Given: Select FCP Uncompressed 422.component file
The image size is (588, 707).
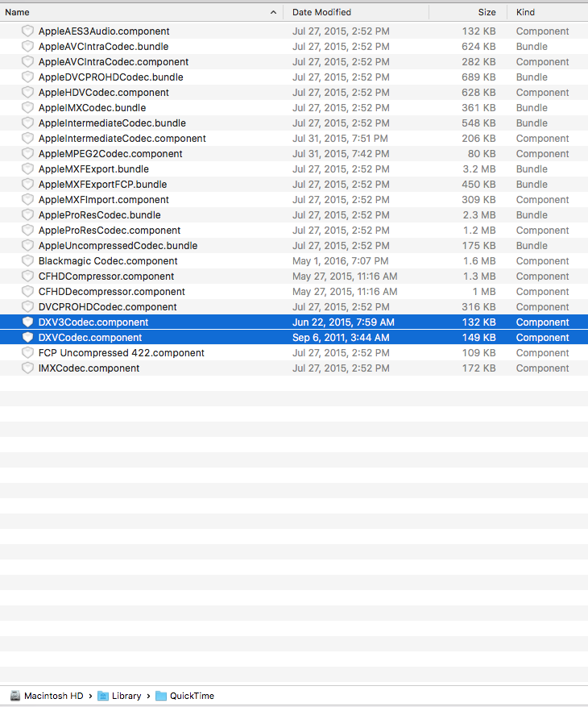Looking at the screenshot, I should tap(121, 353).
